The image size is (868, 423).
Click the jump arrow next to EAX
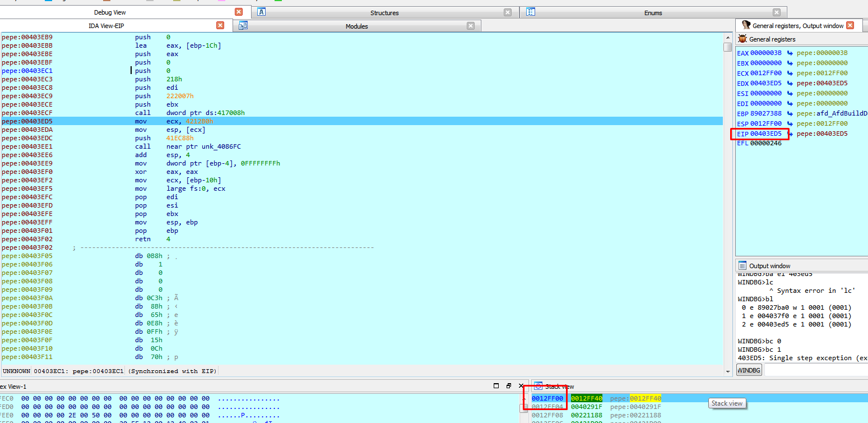click(790, 53)
